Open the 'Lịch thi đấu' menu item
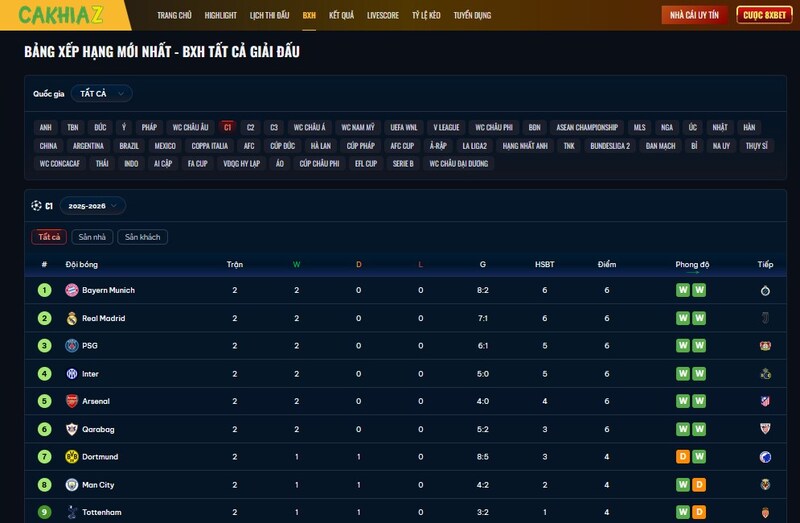 coord(269,16)
